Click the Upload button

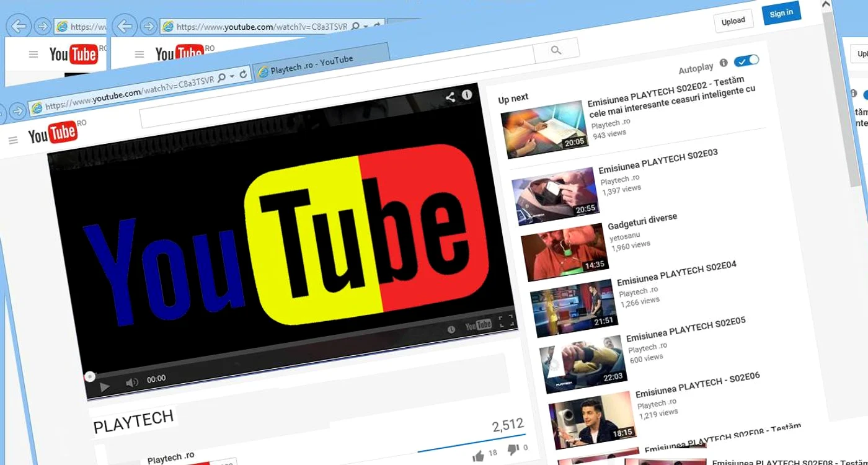coord(733,21)
